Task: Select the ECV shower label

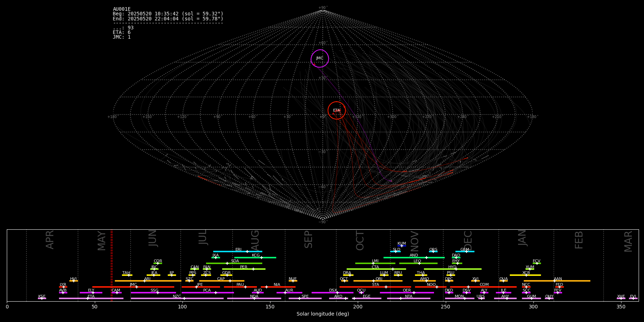Action: tap(537, 261)
